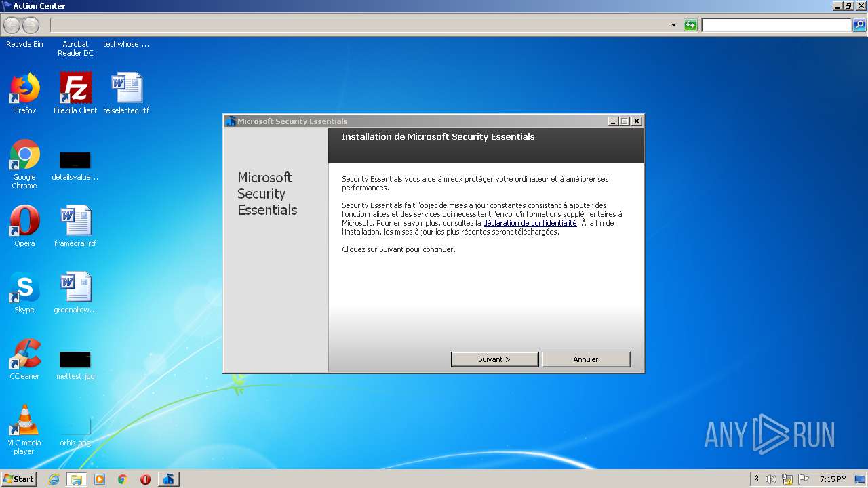Viewport: 868px width, 488px height.
Task: Click the search magnifier icon
Action: (859, 25)
